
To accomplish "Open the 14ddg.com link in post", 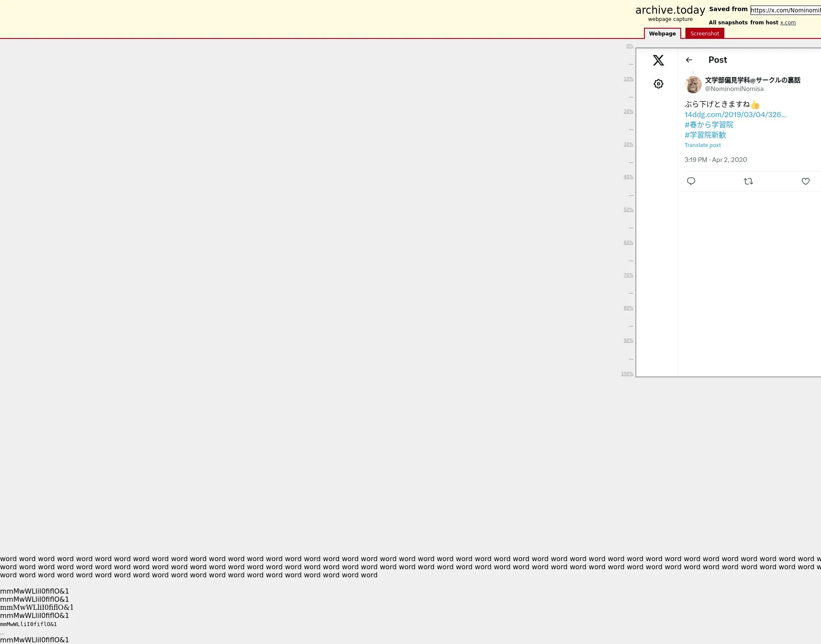I will (x=735, y=115).
